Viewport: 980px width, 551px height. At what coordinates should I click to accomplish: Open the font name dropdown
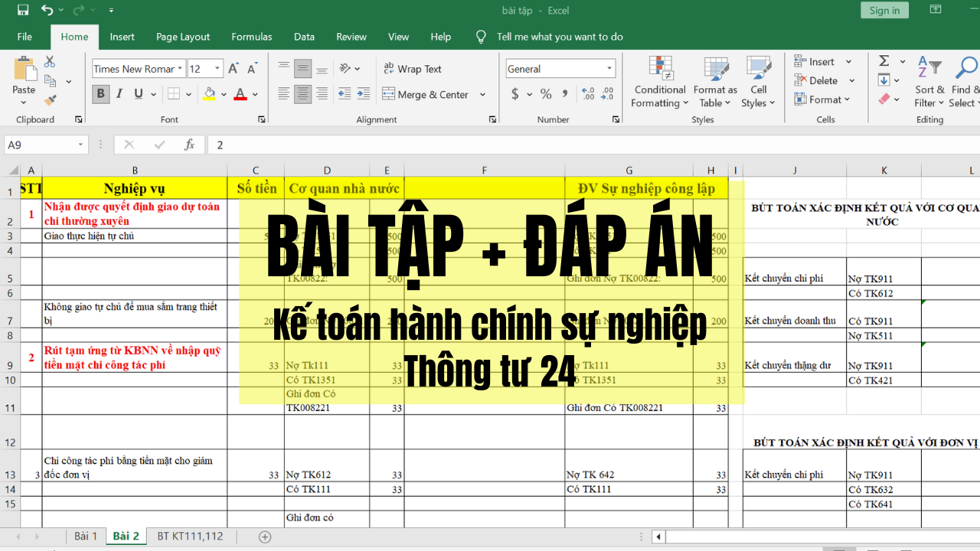tap(181, 69)
